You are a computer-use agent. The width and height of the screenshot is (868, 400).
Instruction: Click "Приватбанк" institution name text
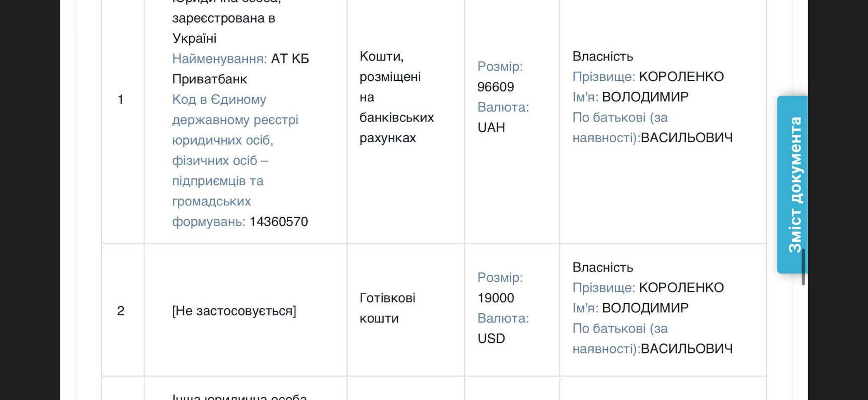(210, 79)
